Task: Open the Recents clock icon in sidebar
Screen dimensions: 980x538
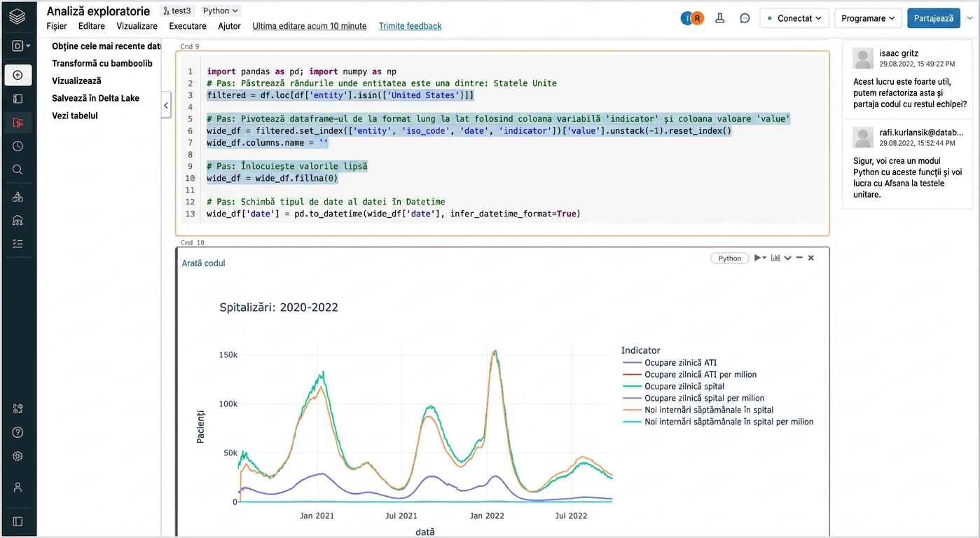Action: [18, 146]
